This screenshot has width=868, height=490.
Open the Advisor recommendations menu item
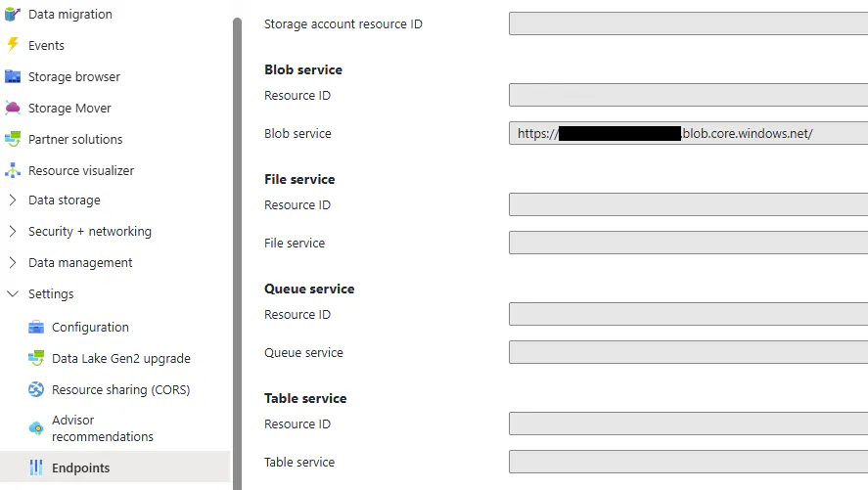coord(102,428)
